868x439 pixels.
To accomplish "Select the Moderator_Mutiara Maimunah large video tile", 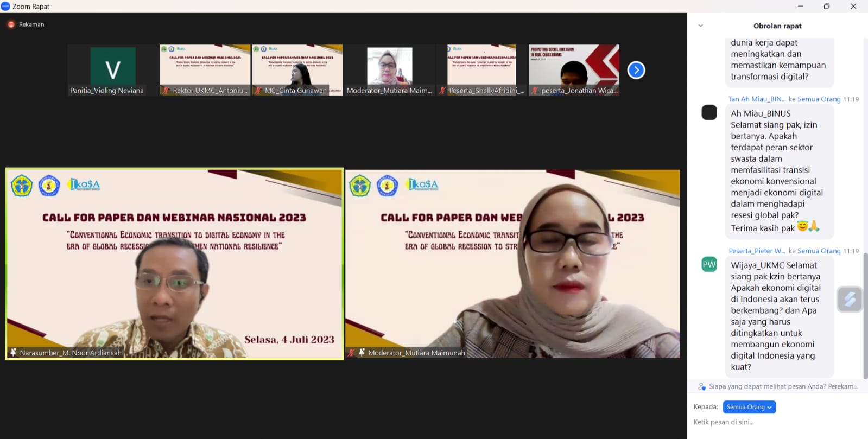I will (x=513, y=264).
